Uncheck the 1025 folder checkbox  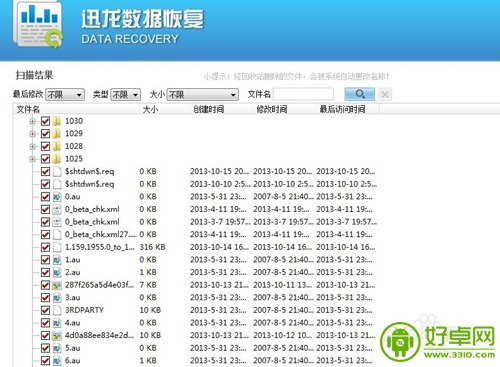45,159
